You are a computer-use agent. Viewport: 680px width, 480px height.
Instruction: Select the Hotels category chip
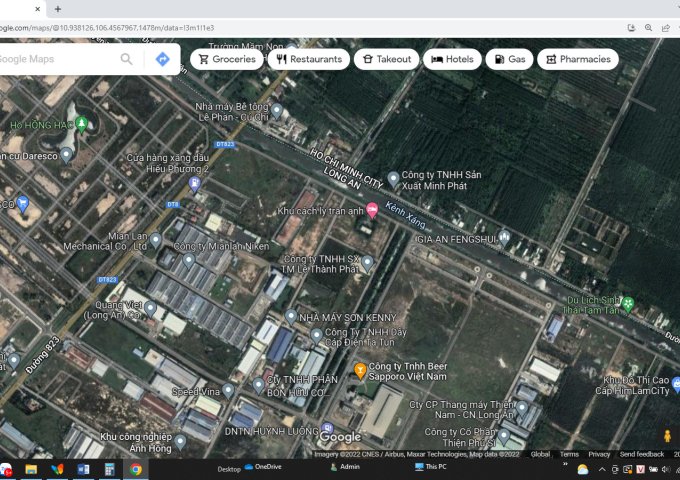coord(452,59)
